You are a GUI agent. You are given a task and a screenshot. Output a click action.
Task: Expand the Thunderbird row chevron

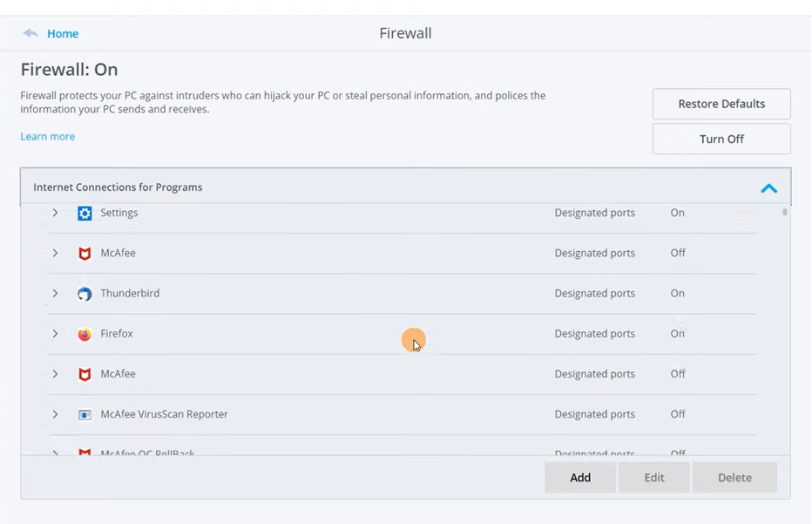pyautogui.click(x=55, y=293)
